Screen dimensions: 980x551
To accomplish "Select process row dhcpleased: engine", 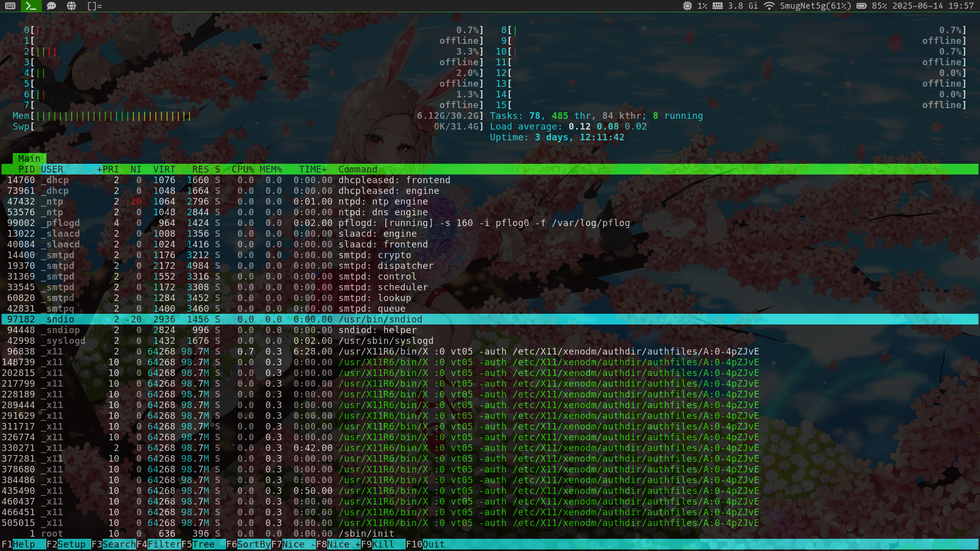I will [x=490, y=191].
